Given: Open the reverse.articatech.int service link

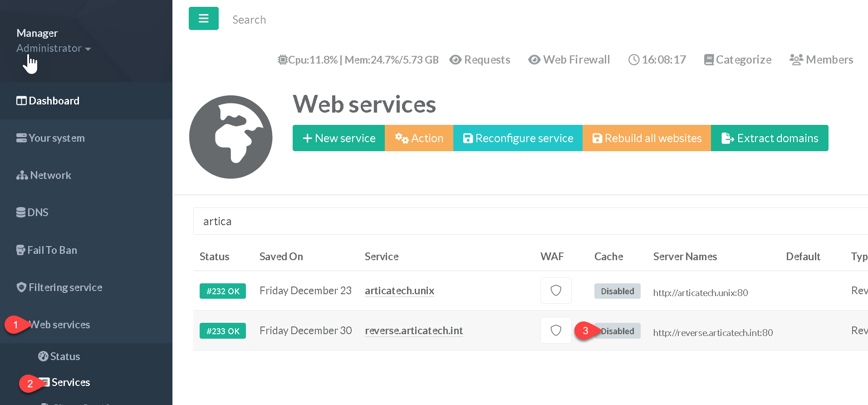Looking at the screenshot, I should (x=413, y=331).
